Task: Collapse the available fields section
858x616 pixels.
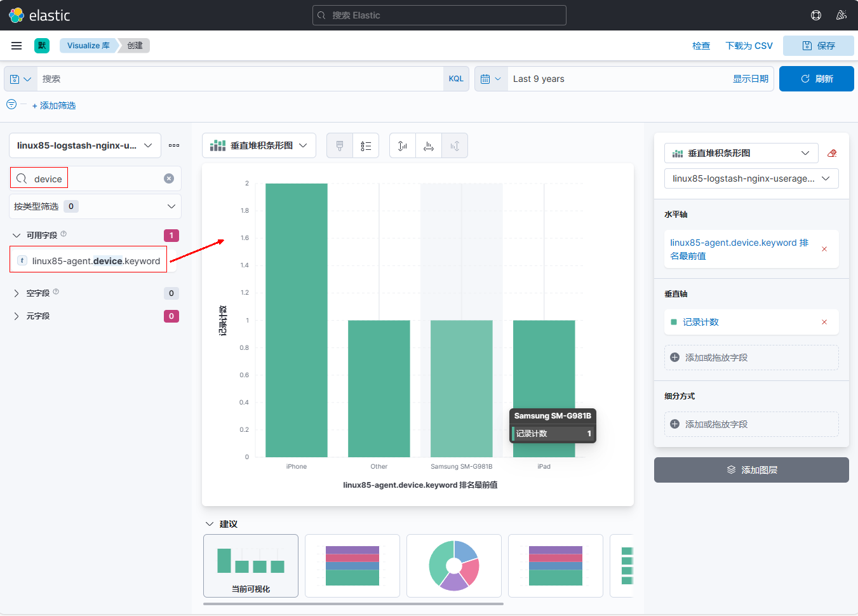Action: click(17, 236)
